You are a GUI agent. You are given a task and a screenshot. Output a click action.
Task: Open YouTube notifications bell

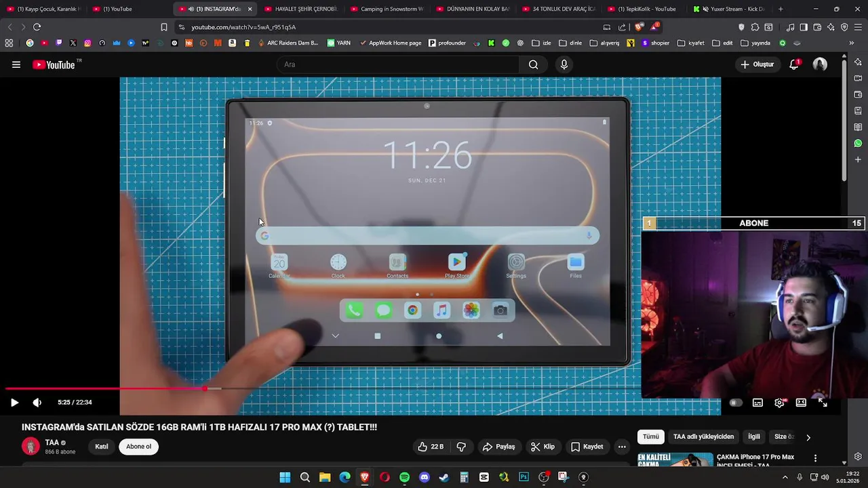coord(794,64)
